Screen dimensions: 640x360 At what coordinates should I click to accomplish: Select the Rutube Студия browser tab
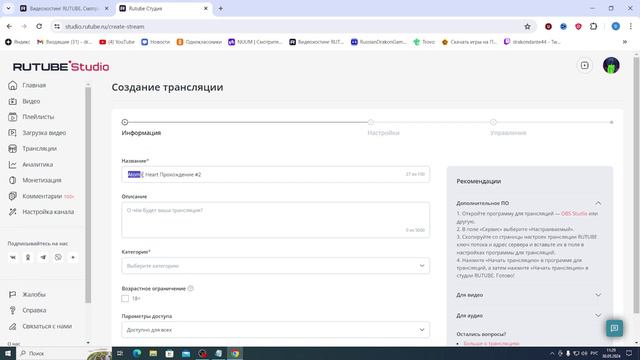click(x=163, y=8)
